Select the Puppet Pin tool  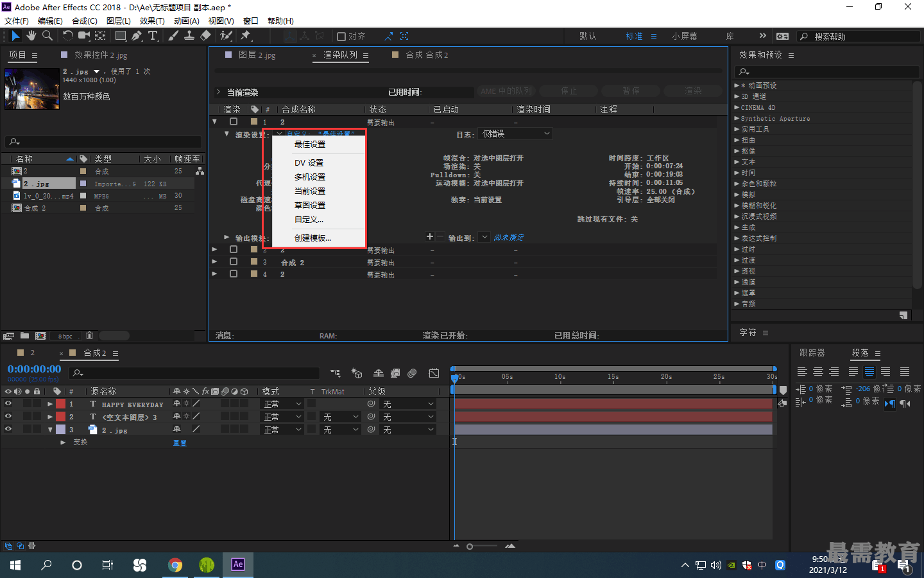tap(245, 36)
